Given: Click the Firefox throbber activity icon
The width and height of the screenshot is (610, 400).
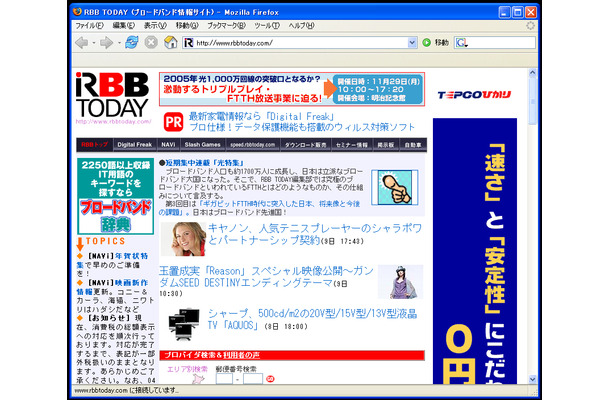Looking at the screenshot, I should tap(530, 26).
